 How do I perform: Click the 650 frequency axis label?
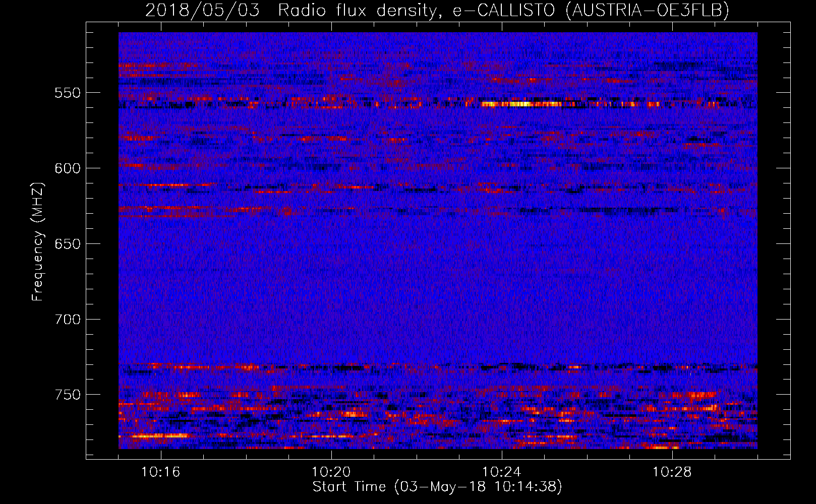[x=68, y=244]
